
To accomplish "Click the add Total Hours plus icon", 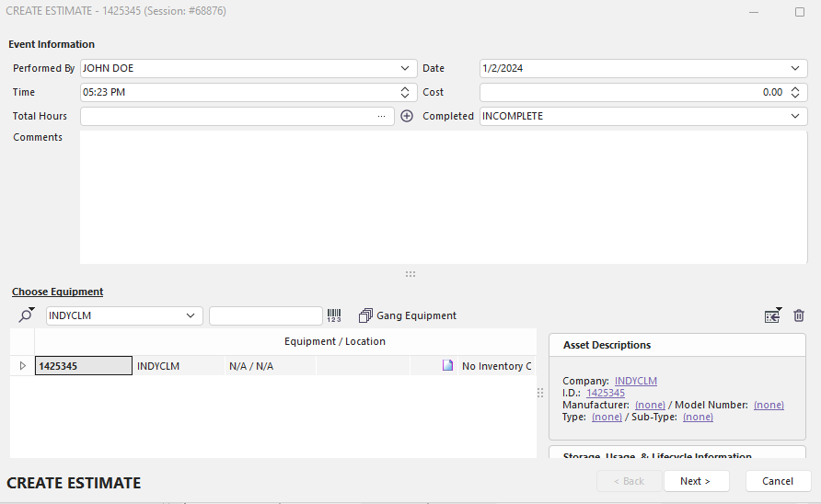I will tap(407, 117).
